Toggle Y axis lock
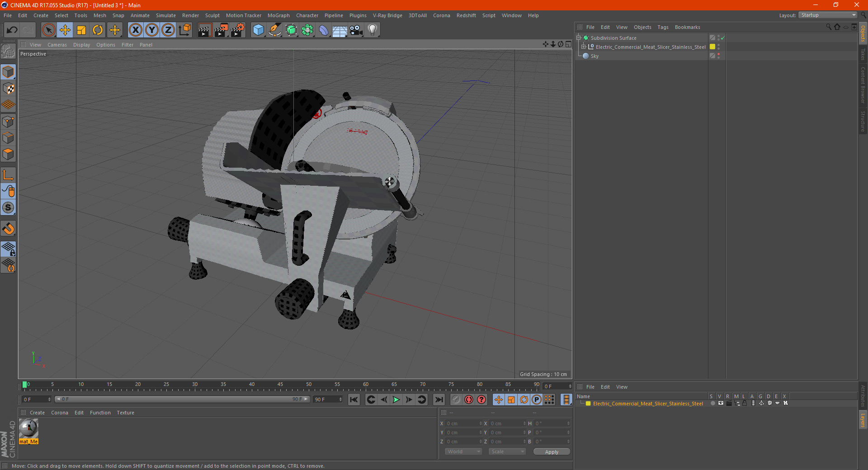868x470 pixels. 152,30
